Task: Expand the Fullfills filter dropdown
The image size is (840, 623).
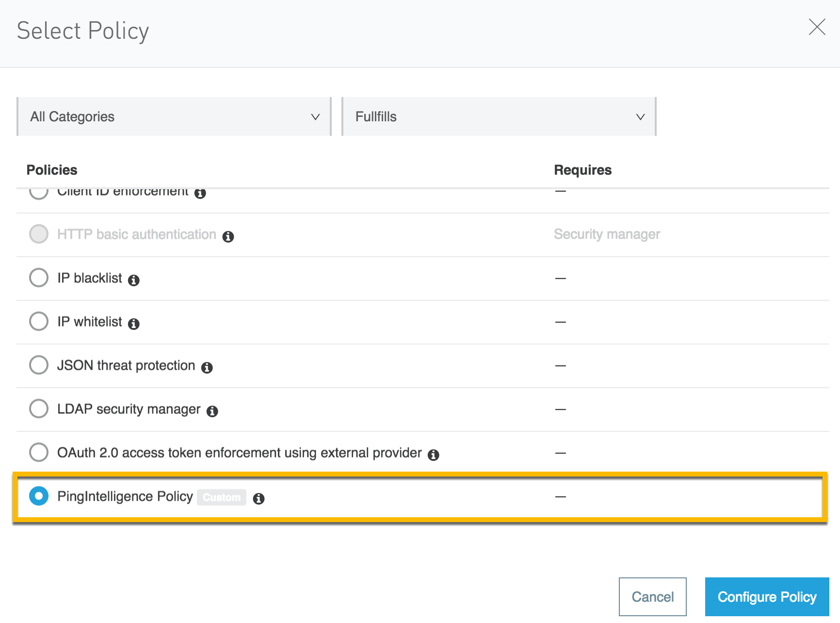Action: (499, 116)
